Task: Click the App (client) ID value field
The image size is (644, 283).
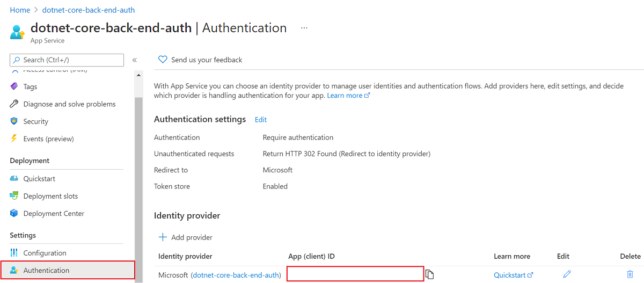Action: (355, 274)
